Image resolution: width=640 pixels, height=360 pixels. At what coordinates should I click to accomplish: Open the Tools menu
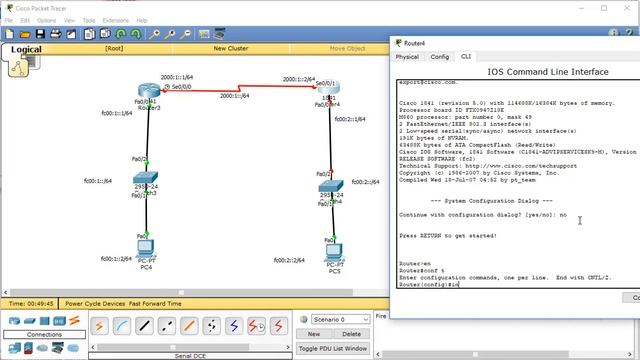coord(89,20)
